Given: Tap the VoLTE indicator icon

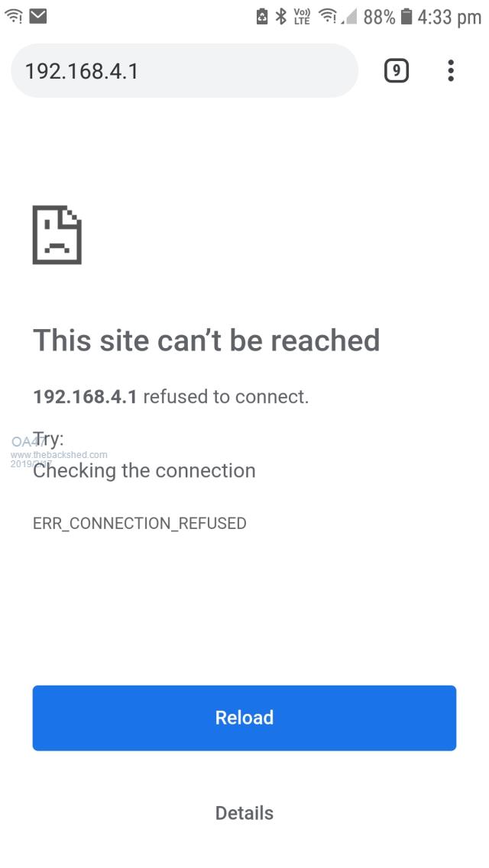Looking at the screenshot, I should [302, 17].
